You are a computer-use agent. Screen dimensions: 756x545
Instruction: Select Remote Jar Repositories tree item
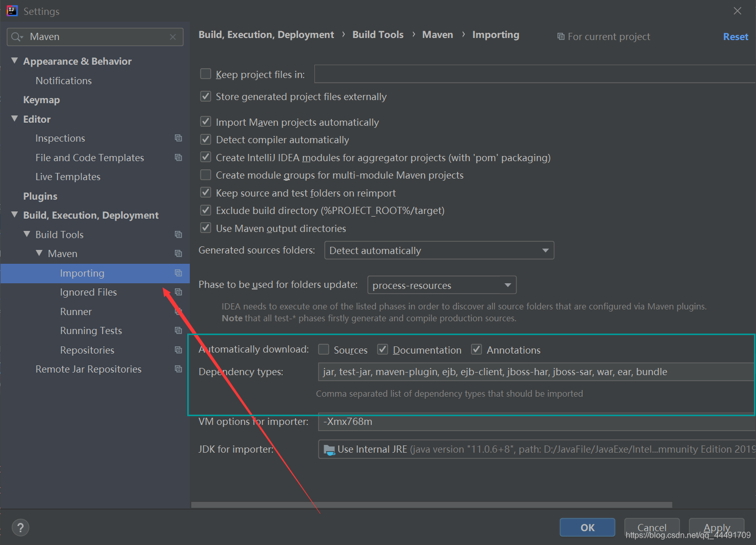coord(88,369)
